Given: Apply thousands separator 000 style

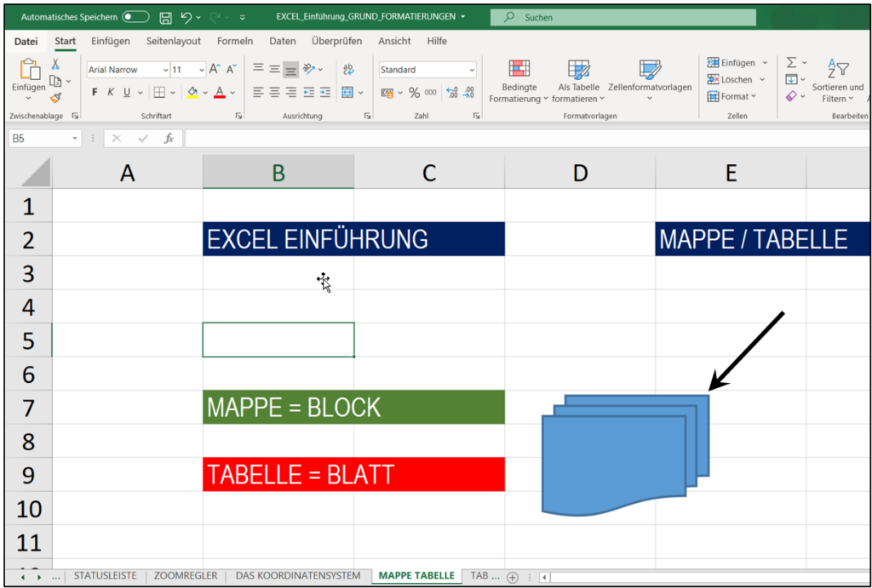Looking at the screenshot, I should 430,93.
